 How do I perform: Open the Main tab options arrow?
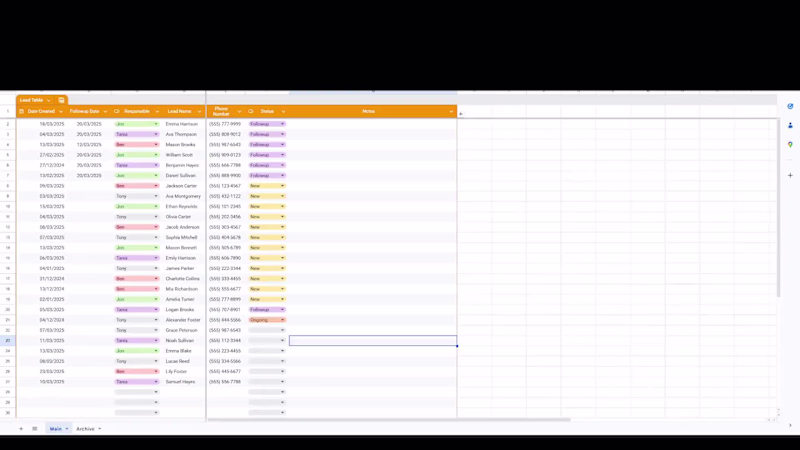pos(67,429)
